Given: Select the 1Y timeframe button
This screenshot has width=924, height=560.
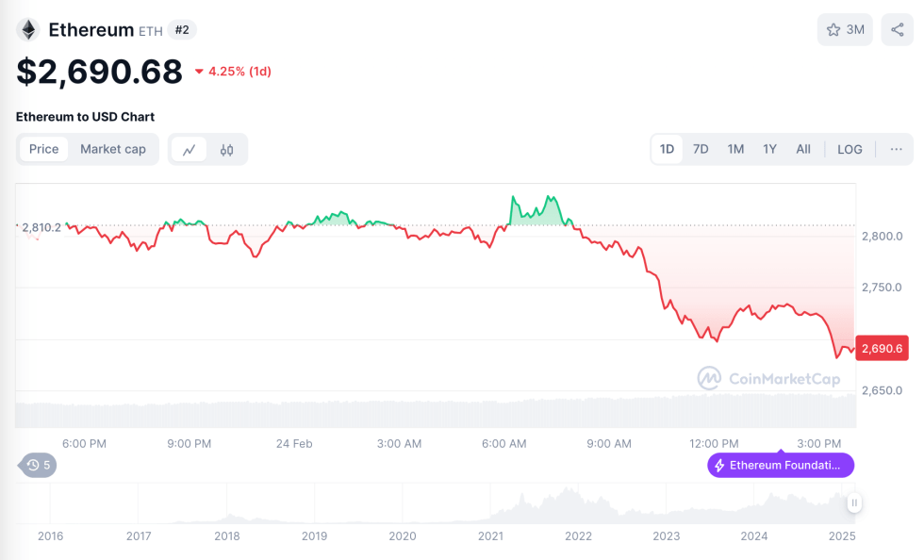Looking at the screenshot, I should 769,149.
